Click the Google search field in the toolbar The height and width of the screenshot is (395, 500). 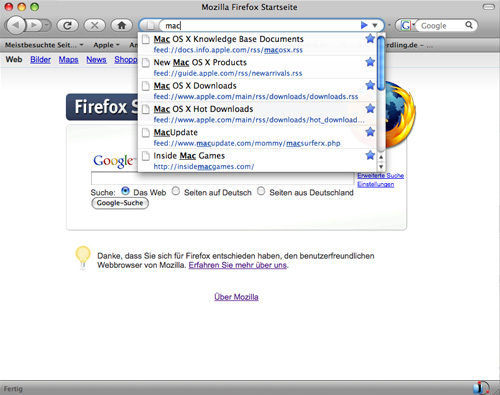(441, 25)
